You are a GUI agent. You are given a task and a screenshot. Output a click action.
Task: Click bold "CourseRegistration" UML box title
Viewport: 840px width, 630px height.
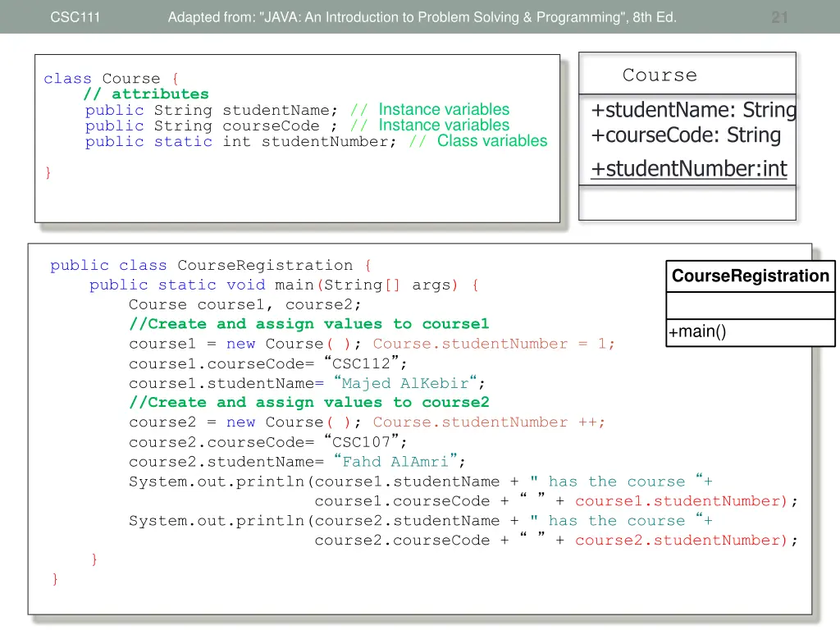click(x=751, y=276)
